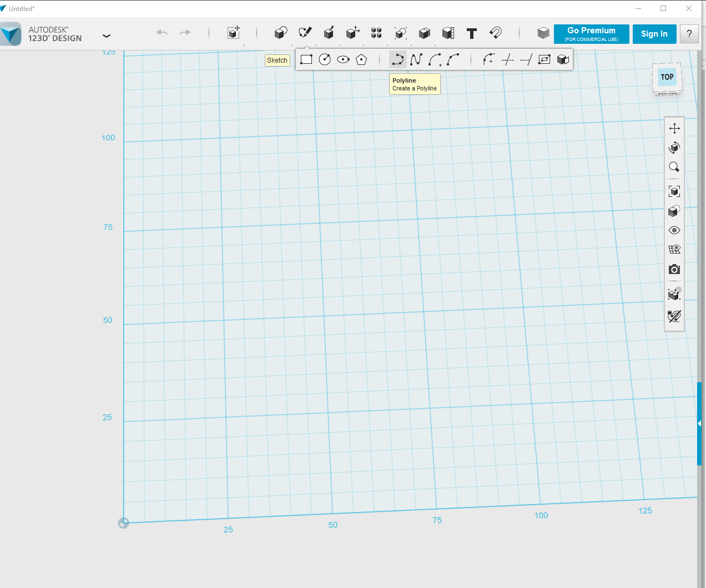Viewport: 706px width, 588px height.
Task: Select the Sketch Circle tool
Action: [325, 59]
